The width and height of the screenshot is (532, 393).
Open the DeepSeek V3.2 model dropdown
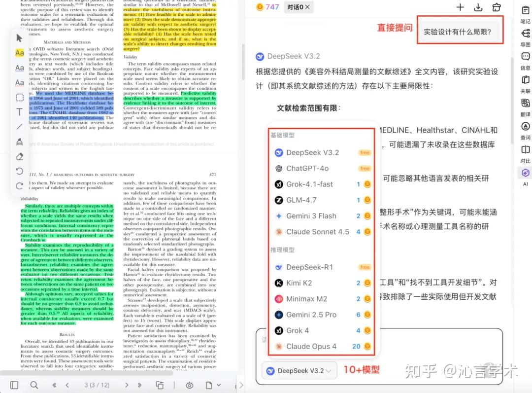(x=299, y=371)
